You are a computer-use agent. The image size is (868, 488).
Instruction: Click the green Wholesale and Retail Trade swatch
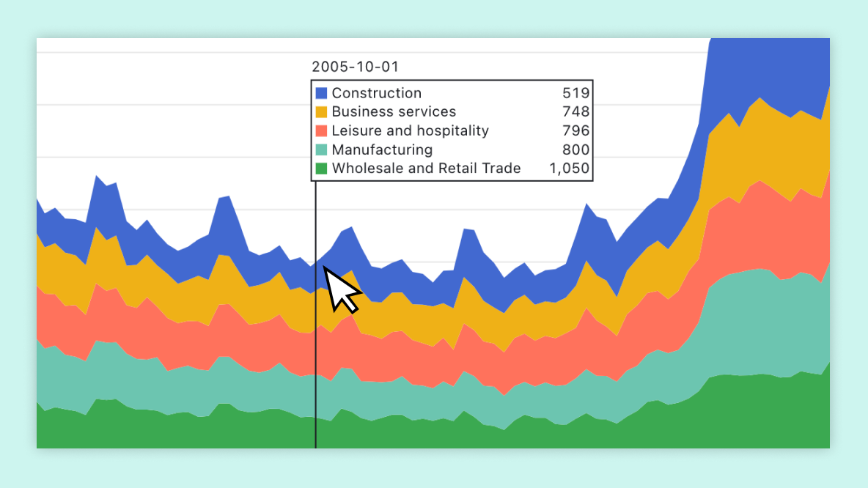click(320, 168)
